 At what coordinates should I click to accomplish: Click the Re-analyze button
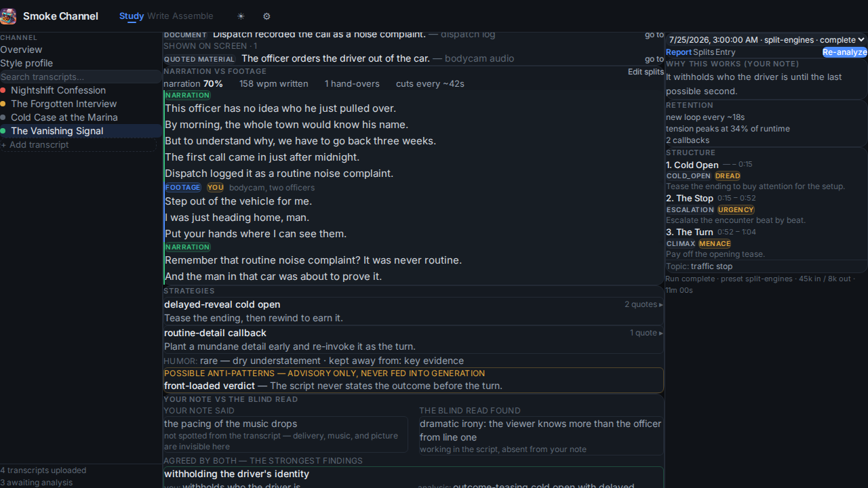tap(845, 52)
